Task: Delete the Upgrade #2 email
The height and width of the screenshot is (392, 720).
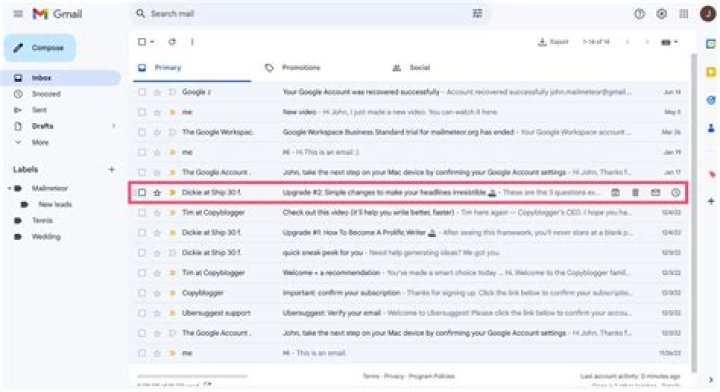Action: (x=635, y=193)
